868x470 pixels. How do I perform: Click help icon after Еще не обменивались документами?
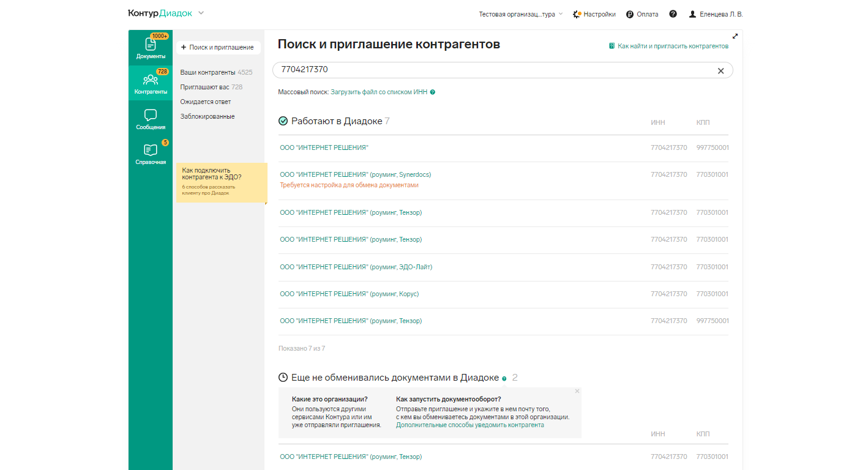(x=504, y=379)
